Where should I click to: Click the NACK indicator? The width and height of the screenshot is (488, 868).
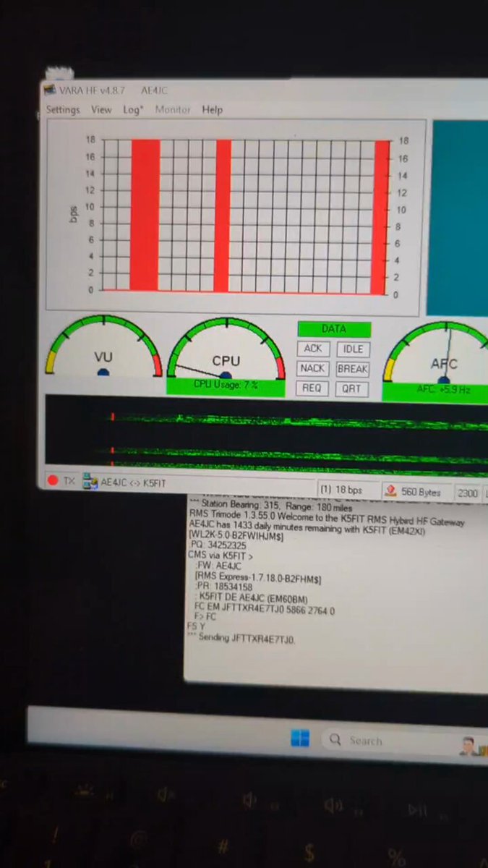312,368
